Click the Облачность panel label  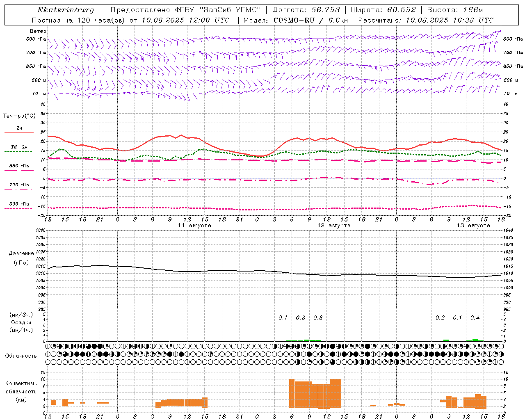[21, 356]
